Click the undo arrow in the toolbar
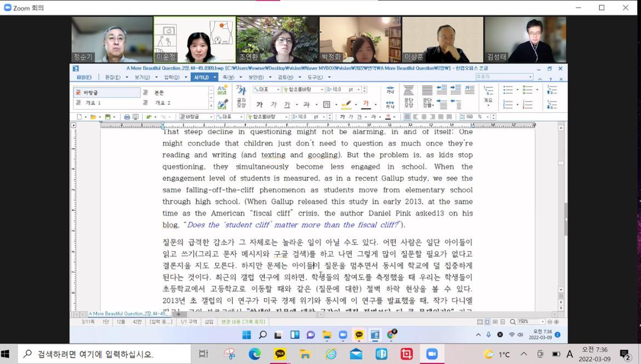The width and height of the screenshot is (641, 364). coord(148,117)
